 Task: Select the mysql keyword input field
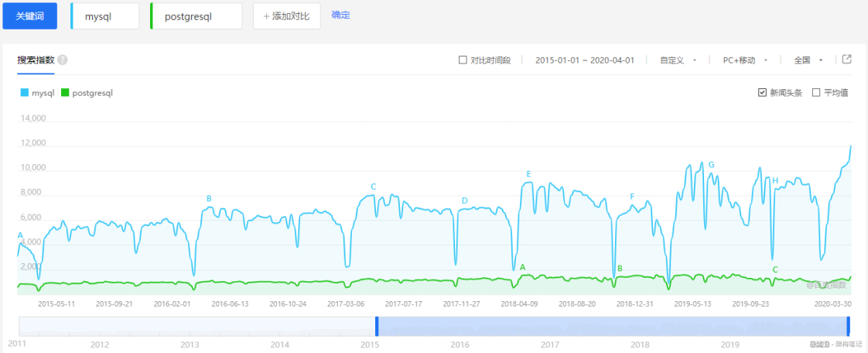click(104, 16)
